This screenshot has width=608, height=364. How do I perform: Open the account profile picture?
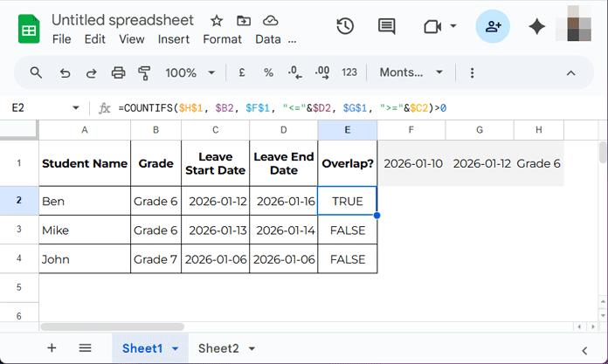[x=574, y=24]
